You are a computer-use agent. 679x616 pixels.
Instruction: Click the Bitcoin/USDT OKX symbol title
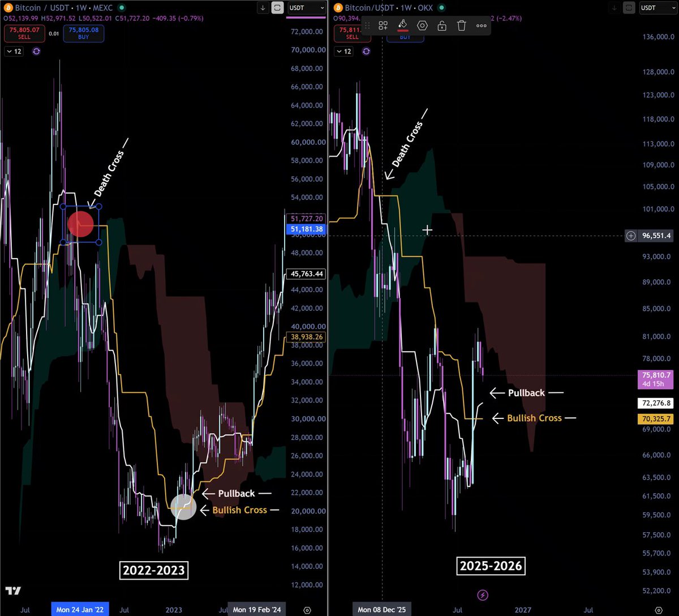click(x=388, y=8)
